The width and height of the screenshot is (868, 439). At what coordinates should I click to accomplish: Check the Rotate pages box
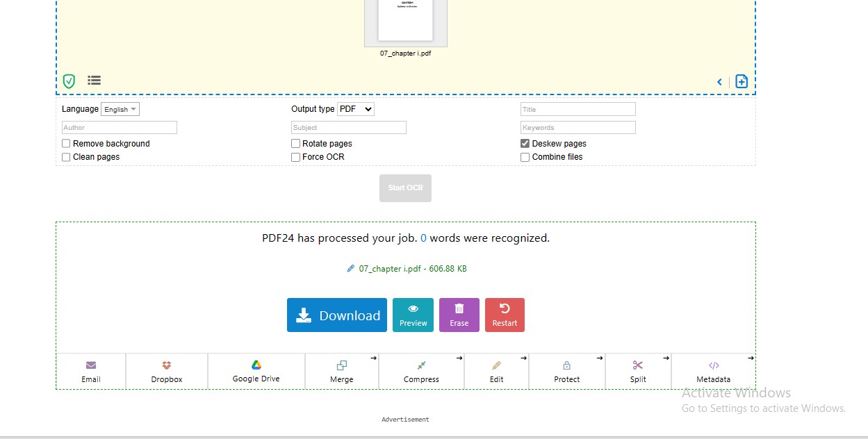tap(295, 144)
